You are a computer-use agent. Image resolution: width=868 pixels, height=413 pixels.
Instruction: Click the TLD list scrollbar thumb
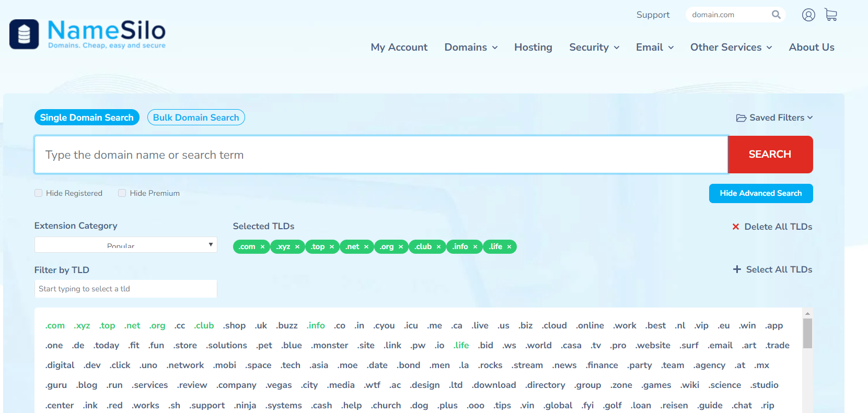pyautogui.click(x=807, y=333)
